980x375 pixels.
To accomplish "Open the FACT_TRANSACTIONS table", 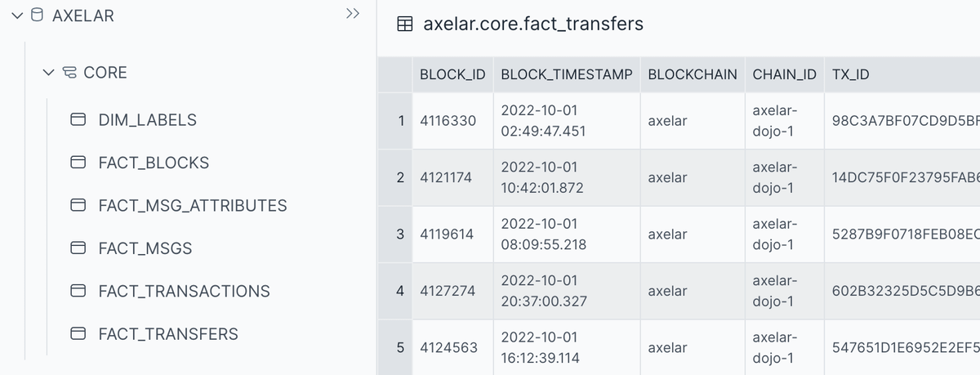I will tap(184, 292).
